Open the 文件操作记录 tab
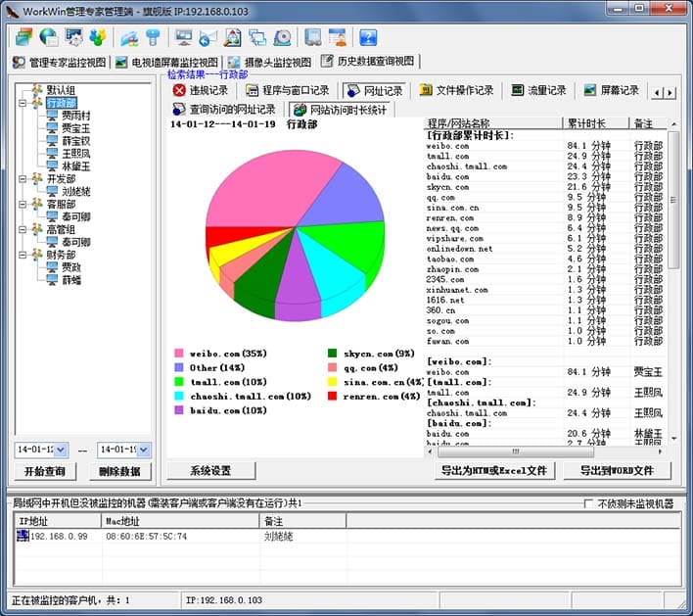 pyautogui.click(x=456, y=90)
